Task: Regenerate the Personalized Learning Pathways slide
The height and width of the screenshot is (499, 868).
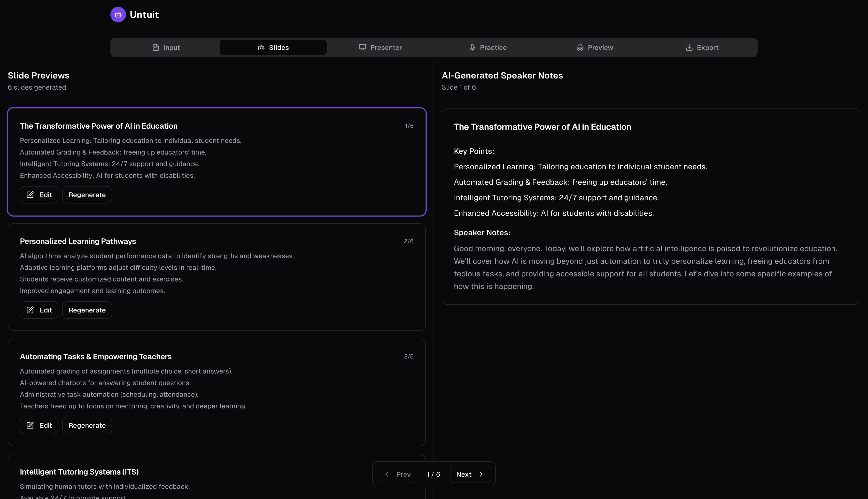Action: point(87,310)
